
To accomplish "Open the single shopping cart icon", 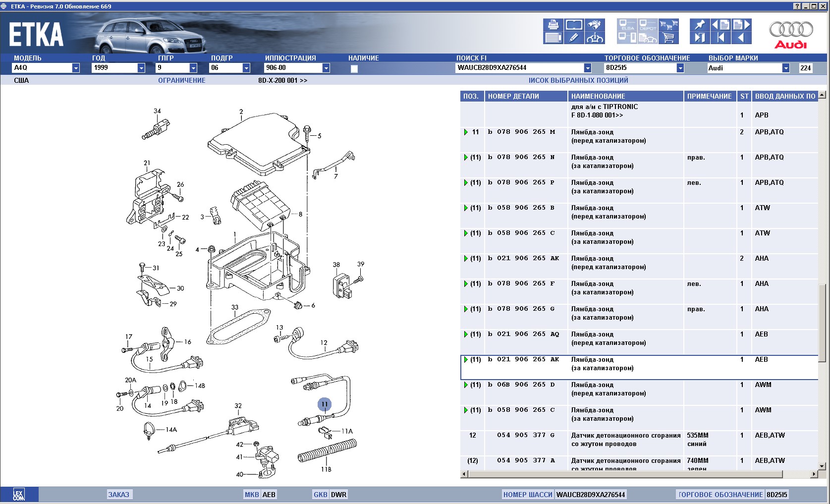I will [x=668, y=38].
